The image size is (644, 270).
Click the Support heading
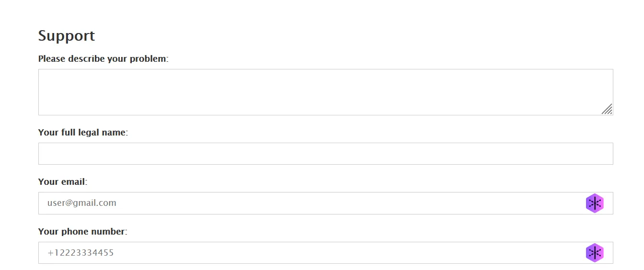tap(67, 36)
